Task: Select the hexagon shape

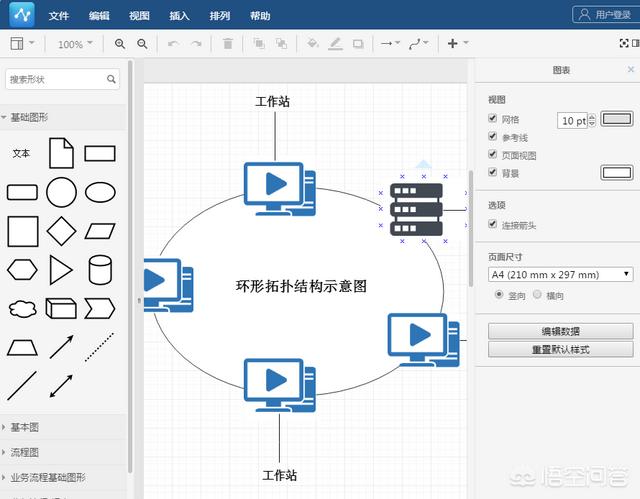Action: (22, 270)
